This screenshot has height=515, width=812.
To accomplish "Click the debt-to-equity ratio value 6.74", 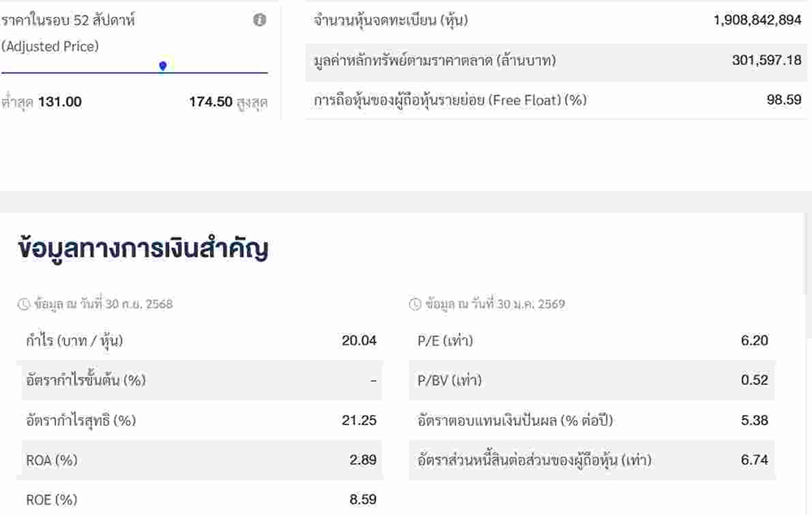I will tap(754, 460).
